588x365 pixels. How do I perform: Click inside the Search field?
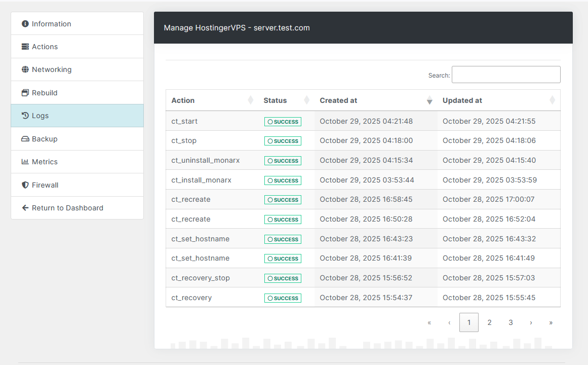(505, 74)
